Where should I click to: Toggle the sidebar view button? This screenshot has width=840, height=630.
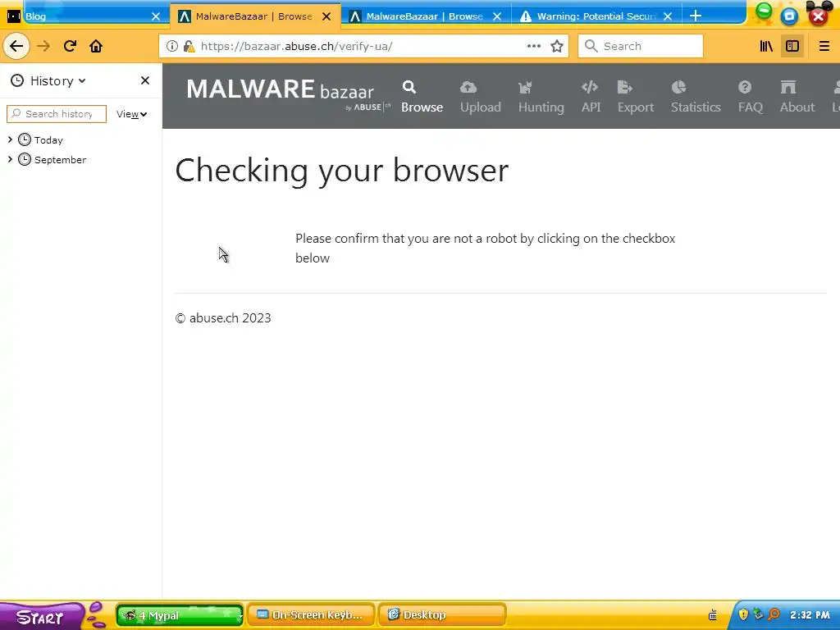point(792,46)
